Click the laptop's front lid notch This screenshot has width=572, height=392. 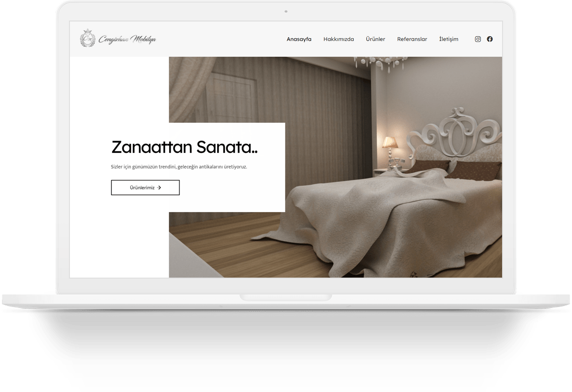click(286, 297)
